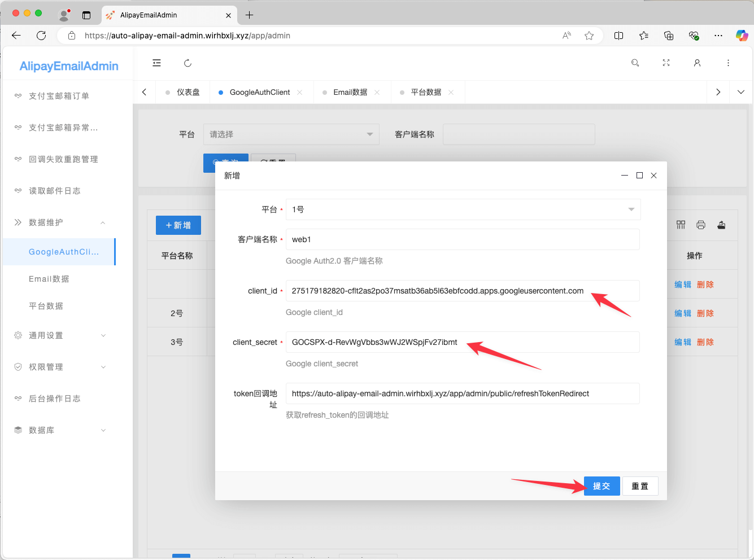Click the print table icon
Screen dimensions: 754x560
point(701,225)
